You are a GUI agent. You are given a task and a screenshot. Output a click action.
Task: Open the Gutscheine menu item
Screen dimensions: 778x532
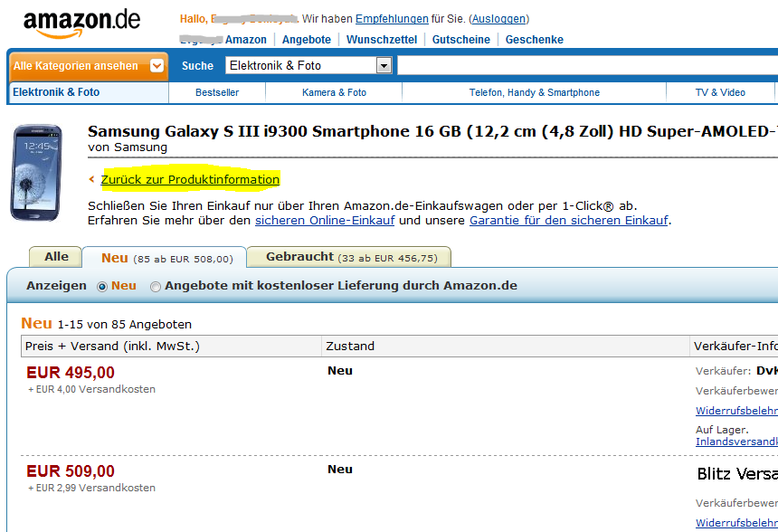pyautogui.click(x=461, y=40)
